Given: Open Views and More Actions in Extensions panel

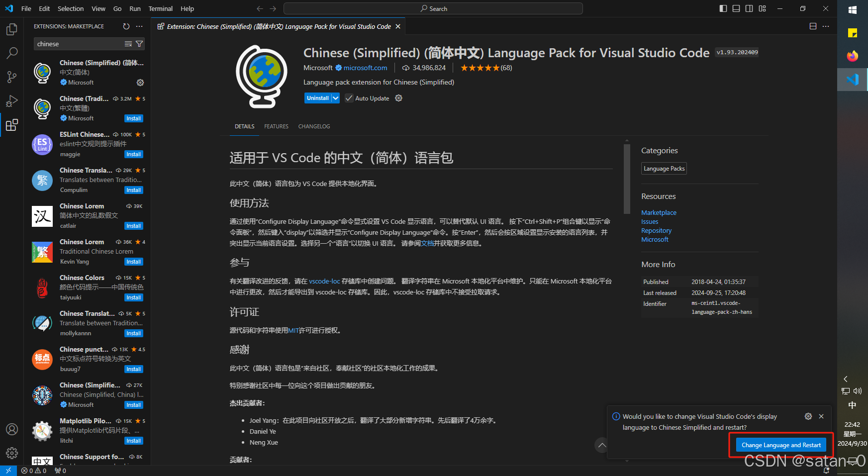Looking at the screenshot, I should [139, 26].
